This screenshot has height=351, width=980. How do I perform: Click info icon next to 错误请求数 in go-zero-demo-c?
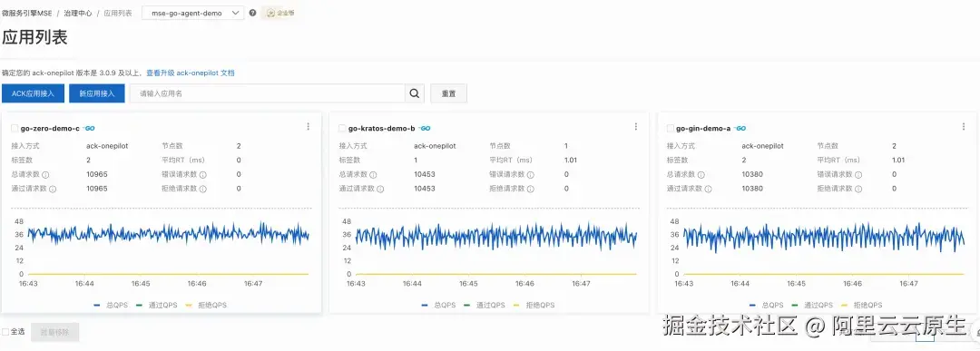pos(203,175)
